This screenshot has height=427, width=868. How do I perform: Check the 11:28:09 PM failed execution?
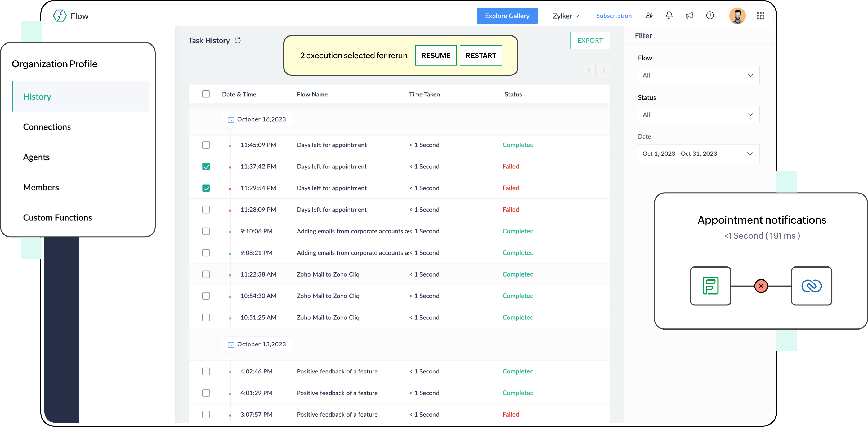pos(206,210)
